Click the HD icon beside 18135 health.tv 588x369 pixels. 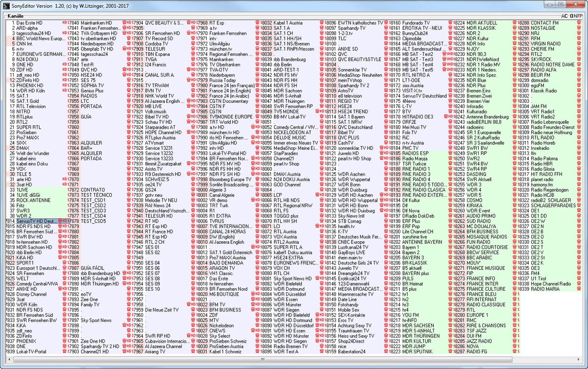pos(321,226)
